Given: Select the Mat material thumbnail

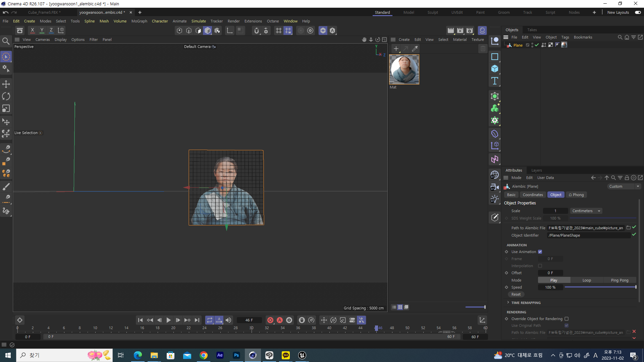Looking at the screenshot, I should [x=404, y=69].
